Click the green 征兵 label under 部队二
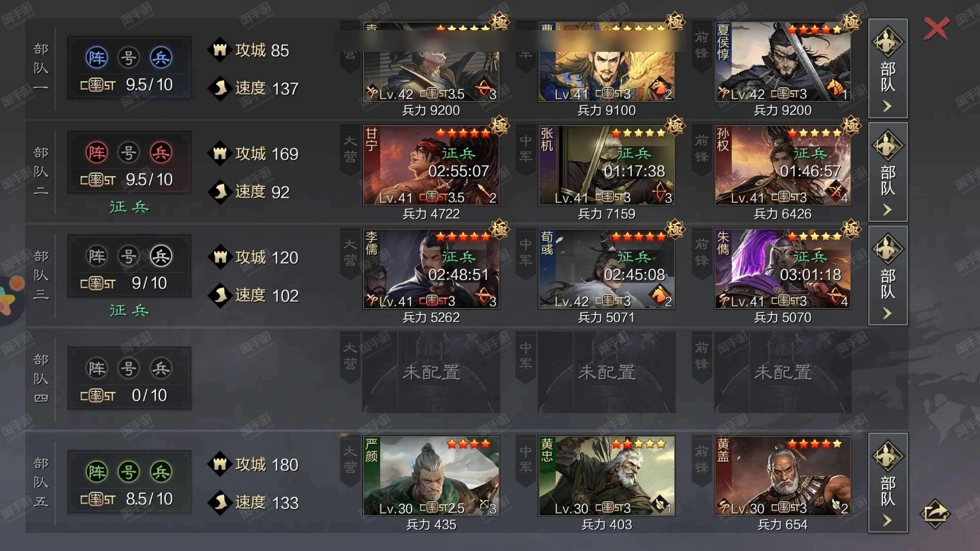The height and width of the screenshot is (551, 980). 129,207
